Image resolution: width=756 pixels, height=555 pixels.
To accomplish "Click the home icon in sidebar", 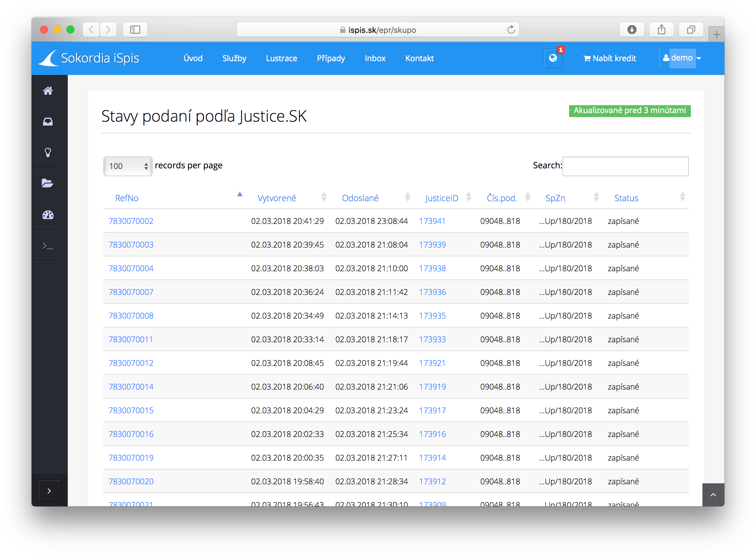I will 48,91.
